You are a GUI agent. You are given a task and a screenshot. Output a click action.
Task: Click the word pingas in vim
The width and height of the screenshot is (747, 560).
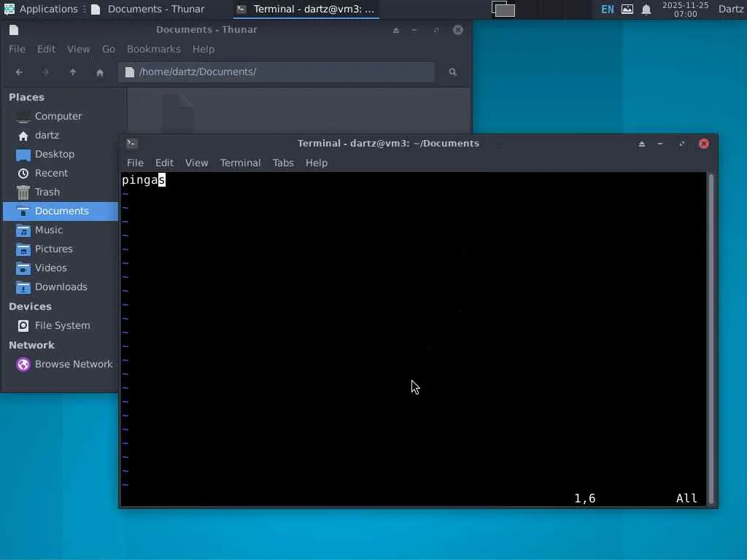[144, 180]
